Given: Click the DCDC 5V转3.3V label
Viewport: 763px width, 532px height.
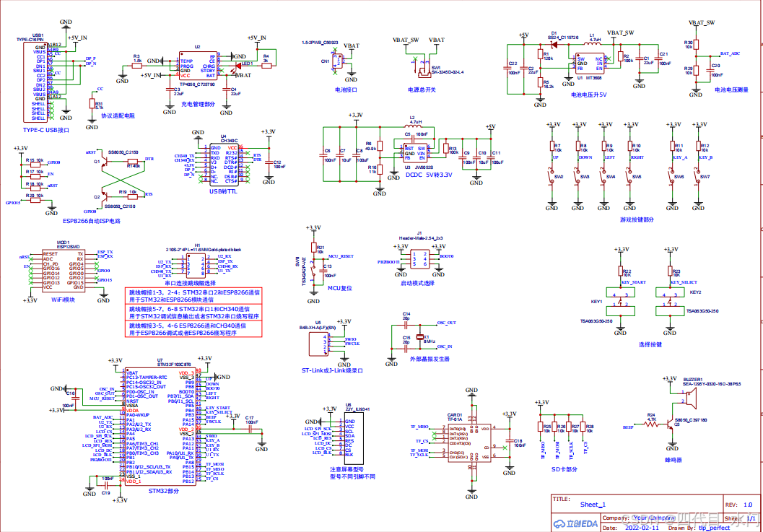Looking at the screenshot, I should (429, 175).
